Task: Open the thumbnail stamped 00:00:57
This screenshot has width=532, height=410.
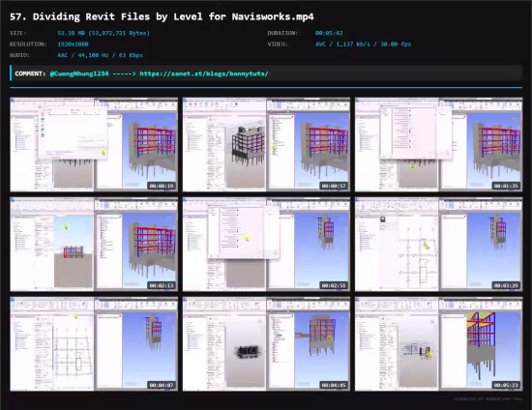Action: (266, 144)
